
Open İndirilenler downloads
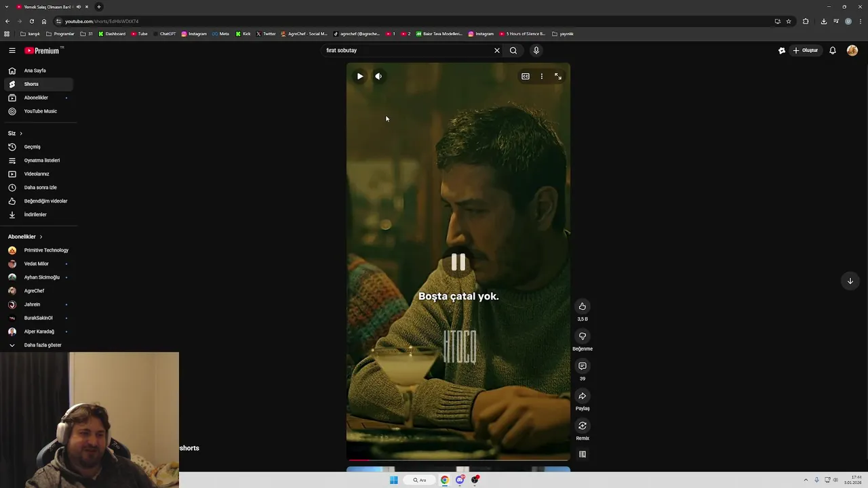[x=38, y=214]
